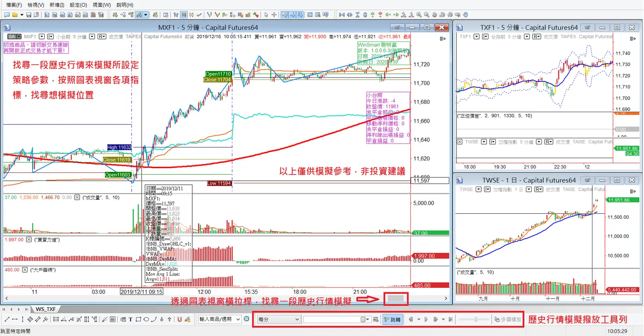Toggle the TWSE checkbox in TXF1 window
The image size is (644, 336).
point(460,142)
